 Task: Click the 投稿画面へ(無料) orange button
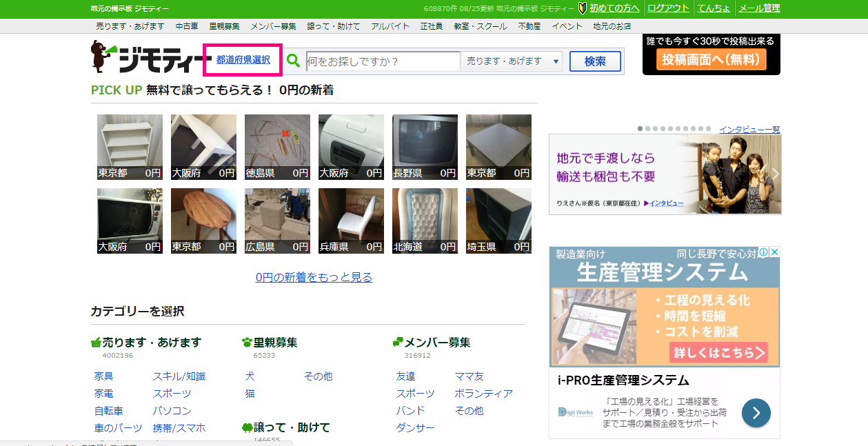[x=711, y=59]
